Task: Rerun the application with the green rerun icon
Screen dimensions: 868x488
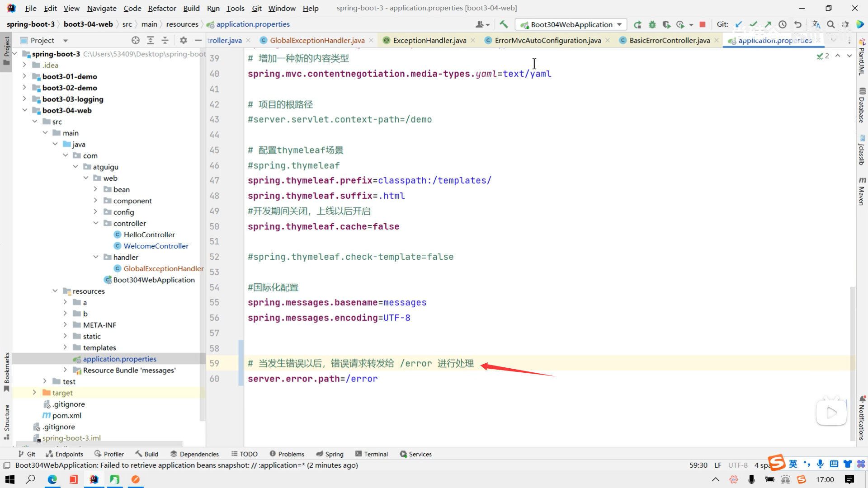Action: (637, 24)
